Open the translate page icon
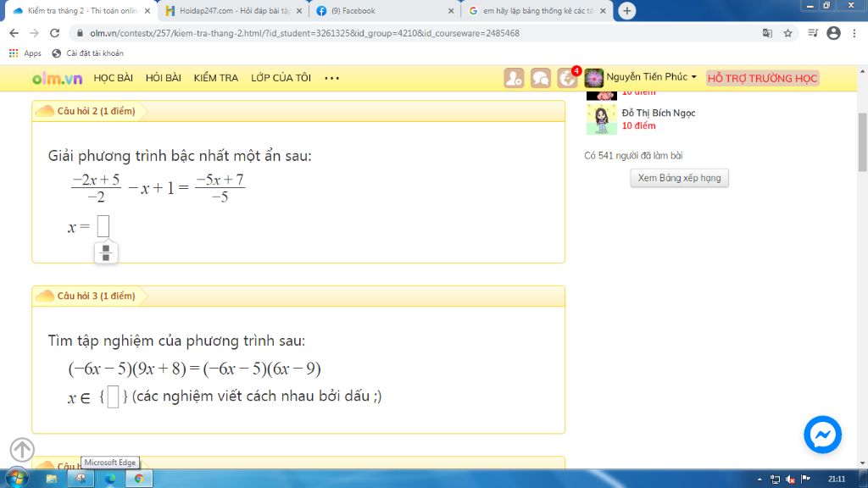The width and height of the screenshot is (868, 488). tap(767, 33)
